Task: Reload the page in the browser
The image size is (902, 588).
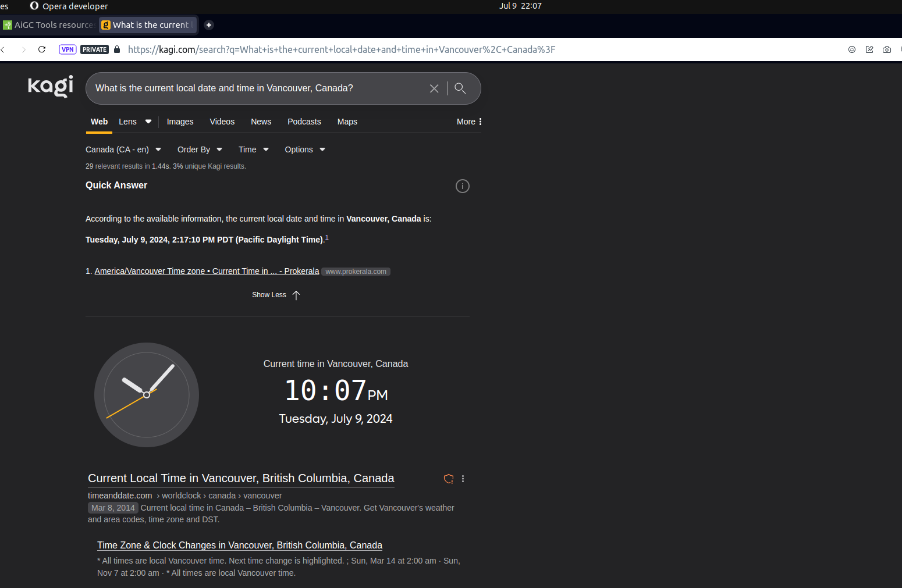Action: 42,49
